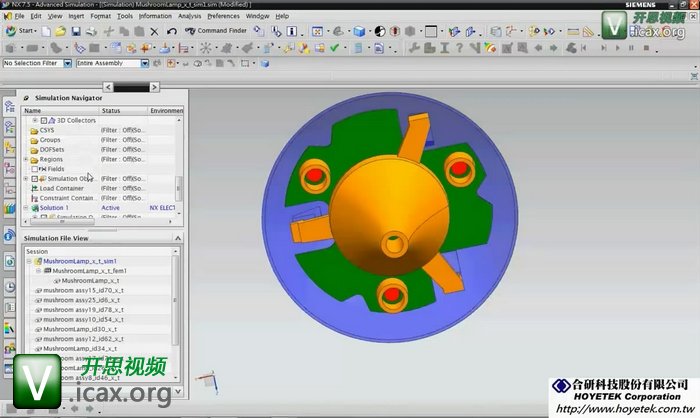Expand the Regions folder node
700x418 pixels.
click(x=26, y=159)
